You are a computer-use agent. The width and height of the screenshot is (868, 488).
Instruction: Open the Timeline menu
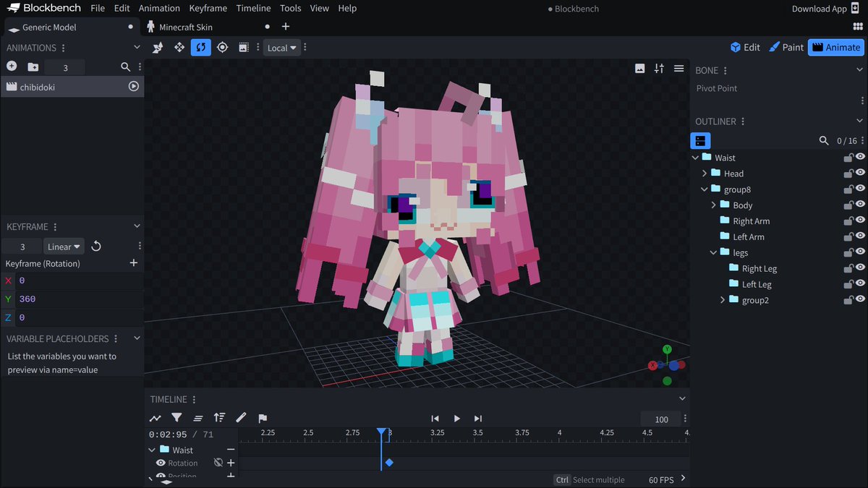point(253,8)
